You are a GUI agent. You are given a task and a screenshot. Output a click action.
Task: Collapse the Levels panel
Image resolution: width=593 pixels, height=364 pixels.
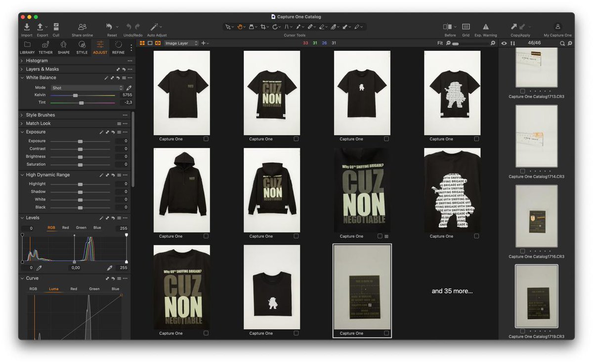[22, 218]
